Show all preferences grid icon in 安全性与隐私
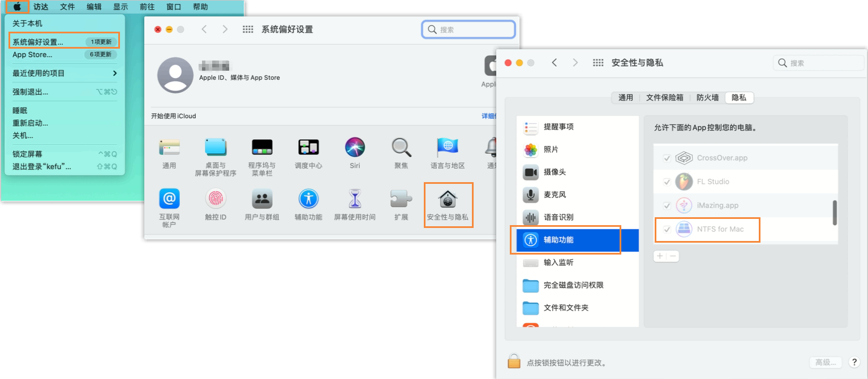The width and height of the screenshot is (868, 379). click(x=598, y=63)
